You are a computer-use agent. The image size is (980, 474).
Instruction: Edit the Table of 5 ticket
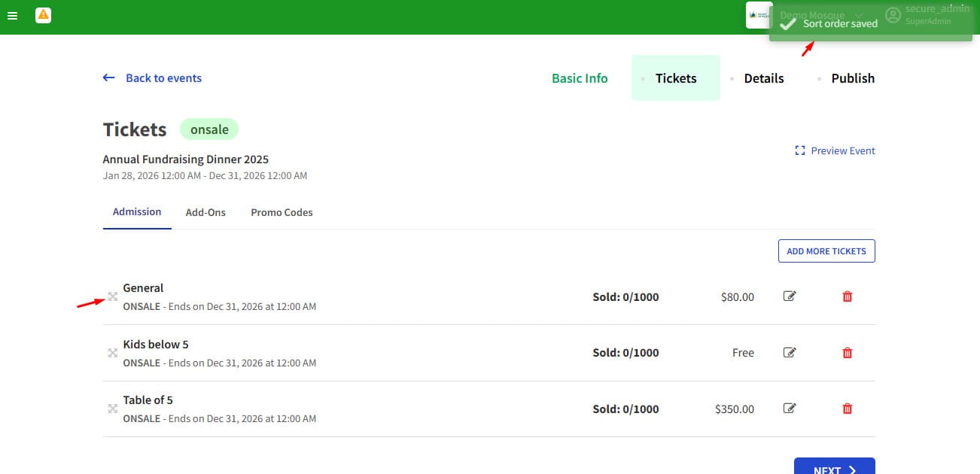click(790, 409)
